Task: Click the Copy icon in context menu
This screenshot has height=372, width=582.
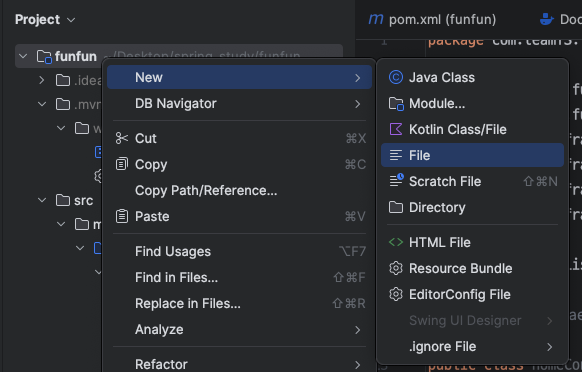Action: [x=122, y=164]
